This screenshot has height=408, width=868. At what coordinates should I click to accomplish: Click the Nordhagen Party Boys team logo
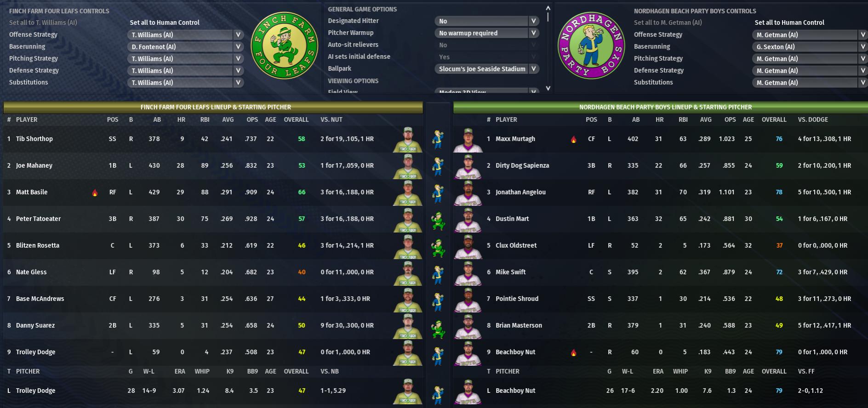591,45
